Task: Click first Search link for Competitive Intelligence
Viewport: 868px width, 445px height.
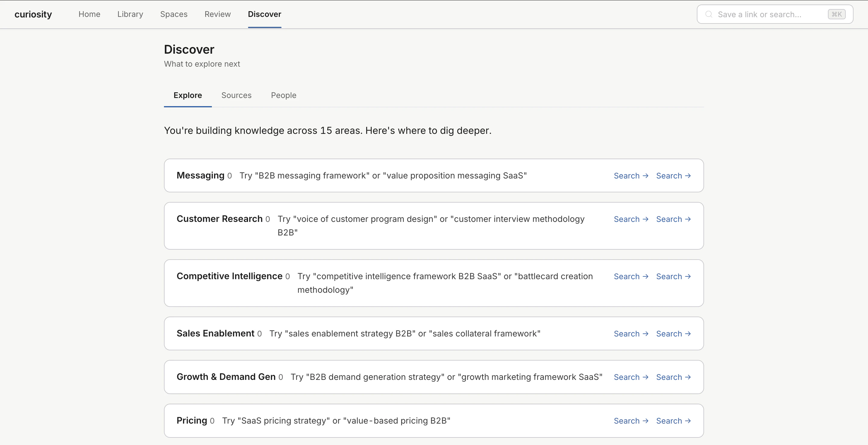Action: point(631,276)
